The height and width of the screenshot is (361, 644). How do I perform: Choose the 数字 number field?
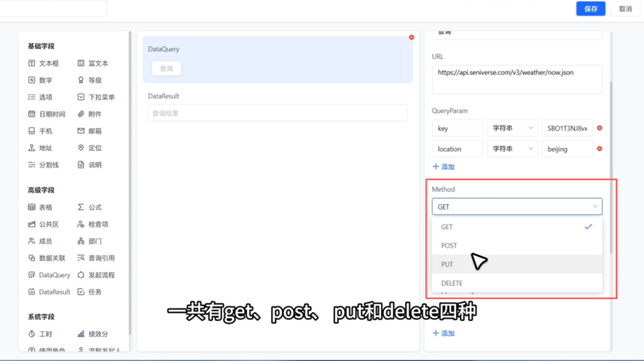click(x=41, y=80)
